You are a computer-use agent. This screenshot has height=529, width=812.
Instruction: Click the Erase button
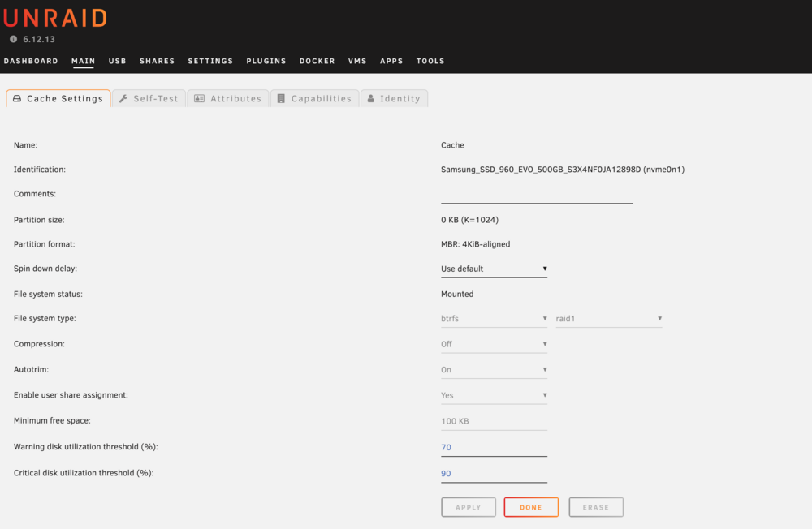(x=596, y=507)
